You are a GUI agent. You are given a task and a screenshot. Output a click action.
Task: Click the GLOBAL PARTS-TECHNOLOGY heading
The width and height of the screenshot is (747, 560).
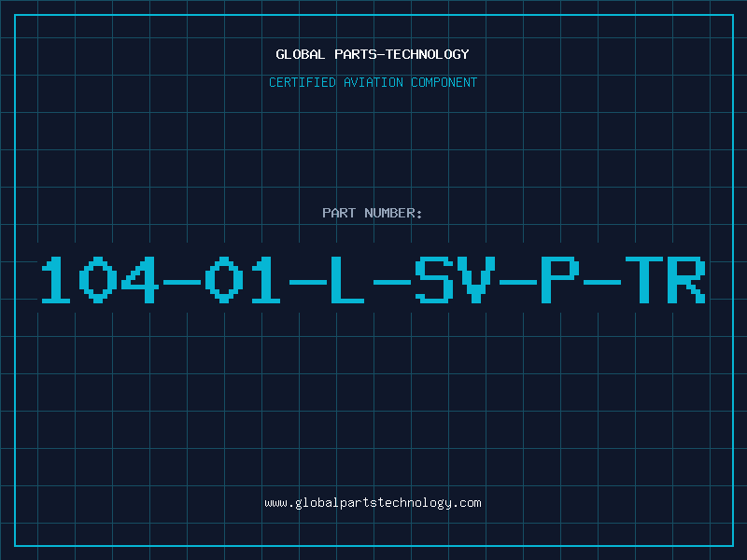373,54
